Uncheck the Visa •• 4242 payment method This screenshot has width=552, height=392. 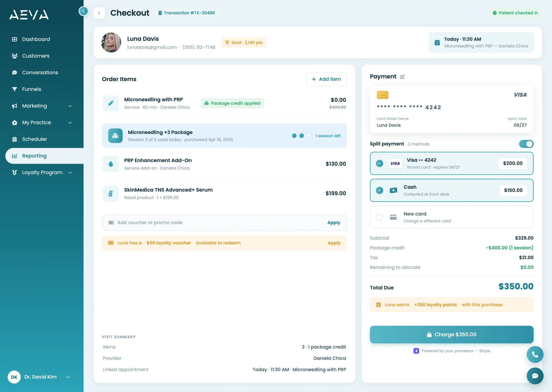coord(379,163)
